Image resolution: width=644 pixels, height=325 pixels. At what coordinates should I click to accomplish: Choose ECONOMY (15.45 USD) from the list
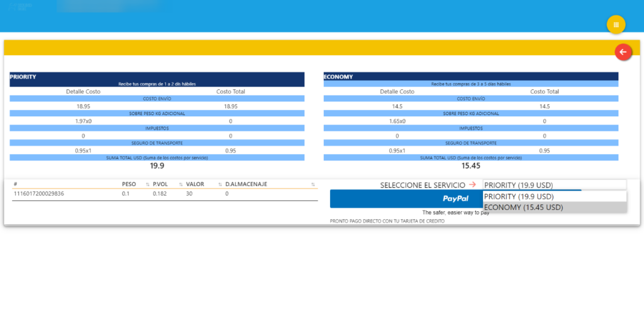tap(555, 207)
